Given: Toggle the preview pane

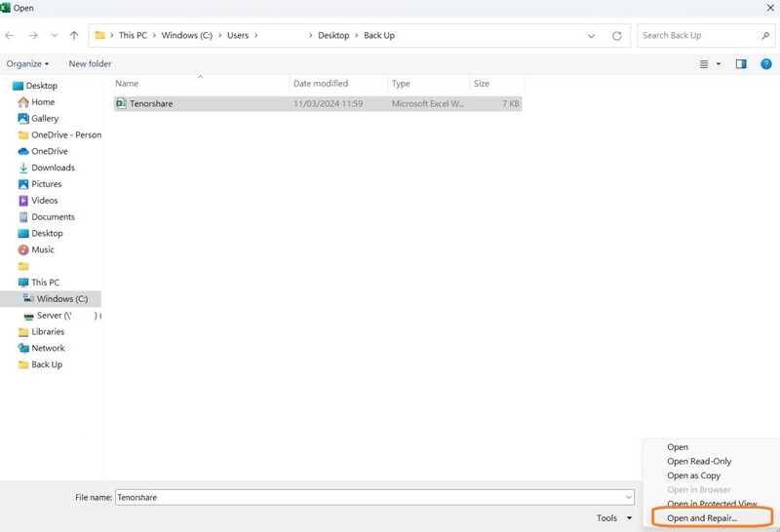Looking at the screenshot, I should (741, 63).
